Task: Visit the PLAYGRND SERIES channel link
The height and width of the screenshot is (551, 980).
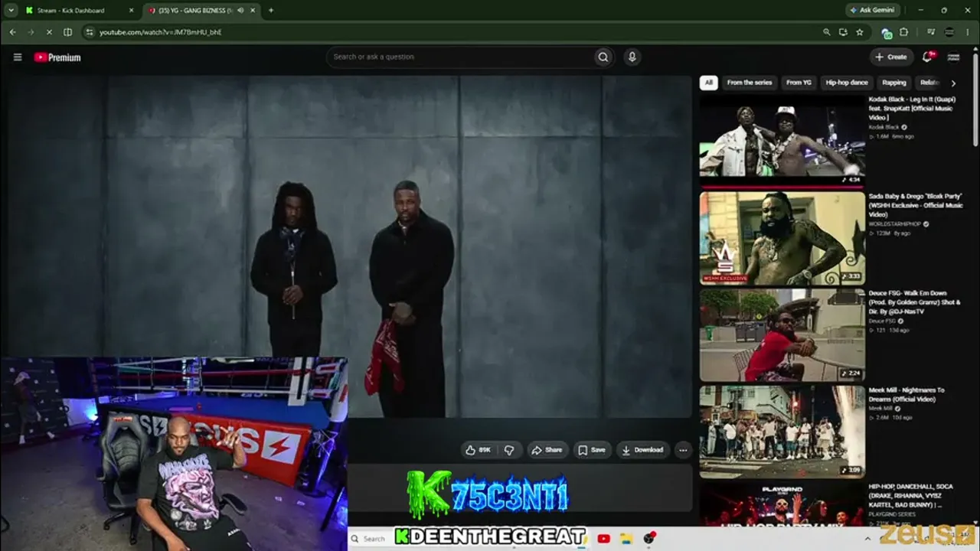Action: point(892,514)
